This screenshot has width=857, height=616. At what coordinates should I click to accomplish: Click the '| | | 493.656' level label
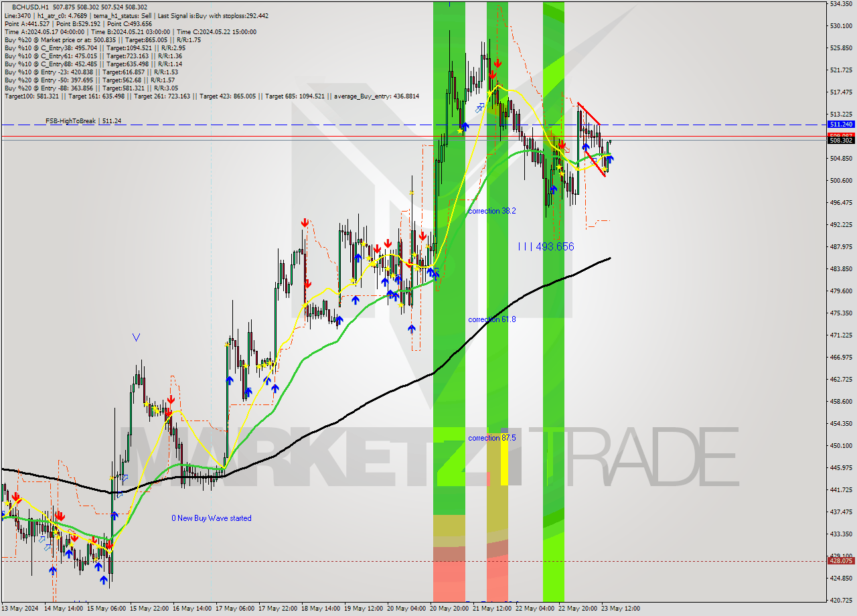(546, 246)
